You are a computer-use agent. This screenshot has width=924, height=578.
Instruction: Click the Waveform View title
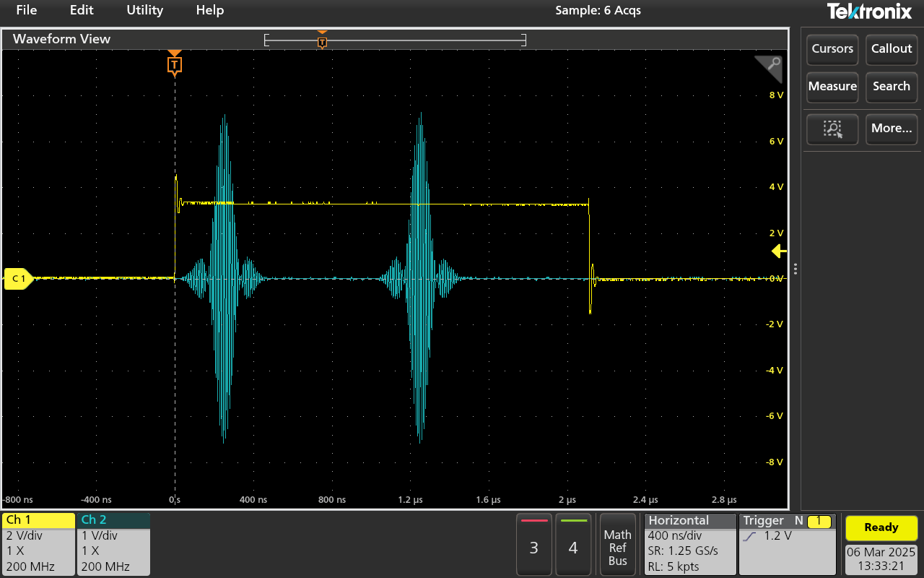(x=62, y=39)
